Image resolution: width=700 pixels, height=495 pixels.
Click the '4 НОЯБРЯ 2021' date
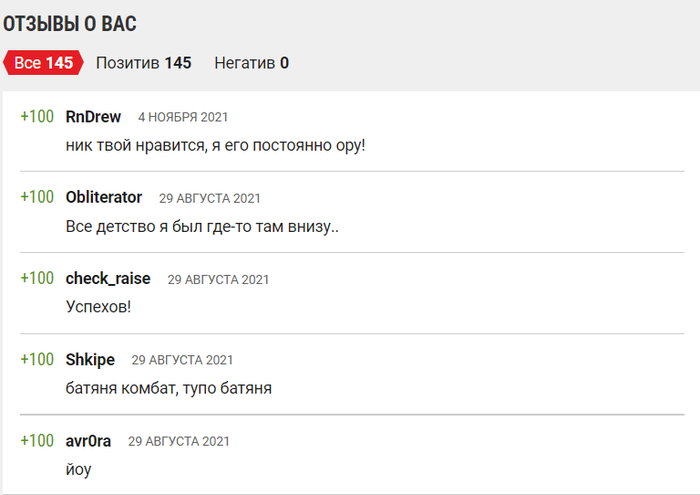183,117
